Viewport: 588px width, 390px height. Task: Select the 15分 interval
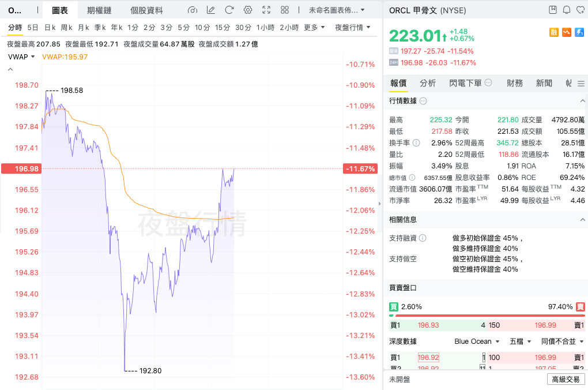(x=223, y=27)
